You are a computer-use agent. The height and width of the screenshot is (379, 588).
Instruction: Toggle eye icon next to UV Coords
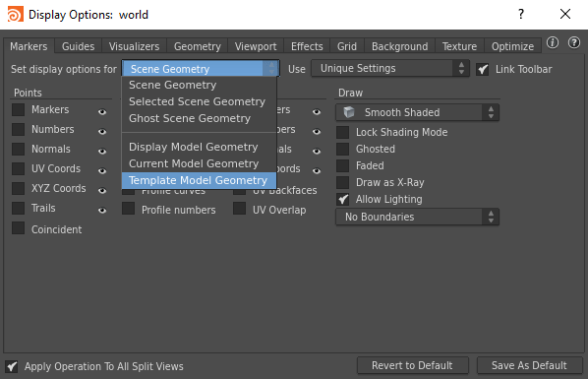(102, 170)
